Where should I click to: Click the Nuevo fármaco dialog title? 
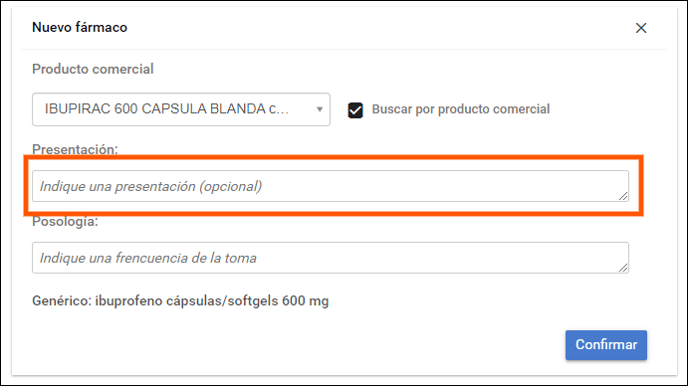pos(79,27)
